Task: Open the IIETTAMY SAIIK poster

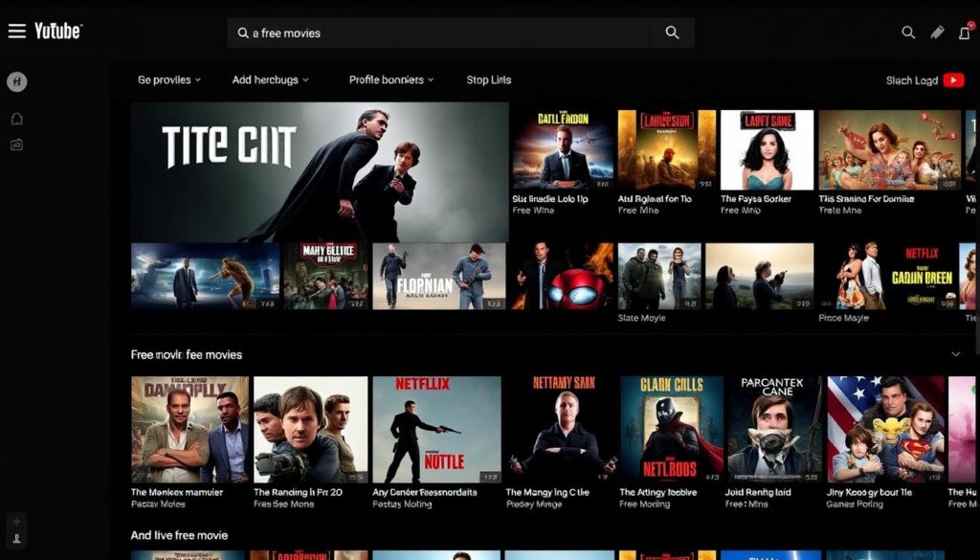Action: point(561,430)
